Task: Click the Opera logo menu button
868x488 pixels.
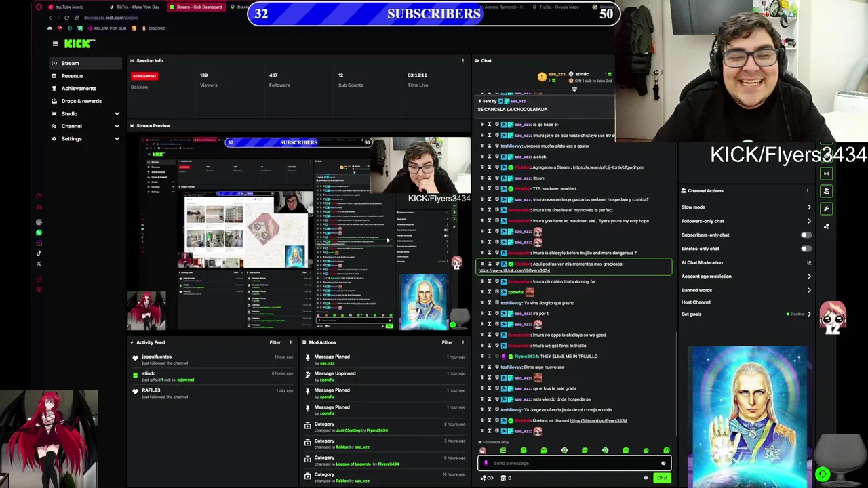Action: pyautogui.click(x=39, y=7)
